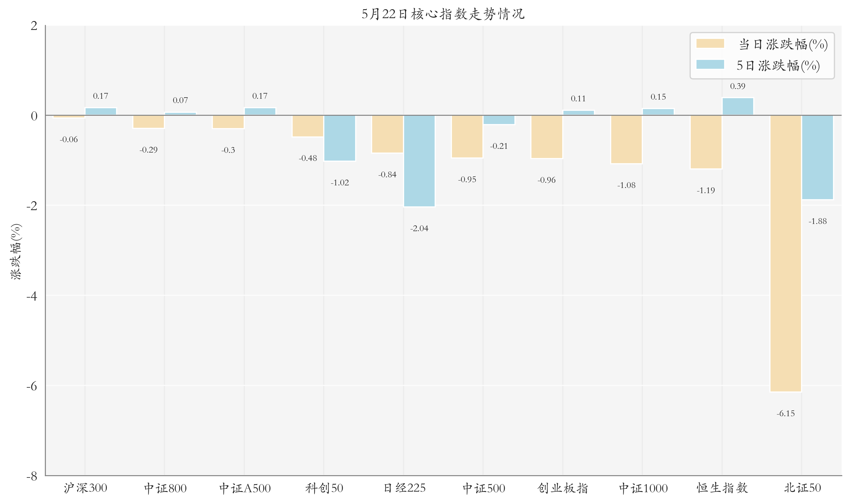
Task: Click the 恒生指数 daily bar labeled -1.19
Action: (706, 142)
